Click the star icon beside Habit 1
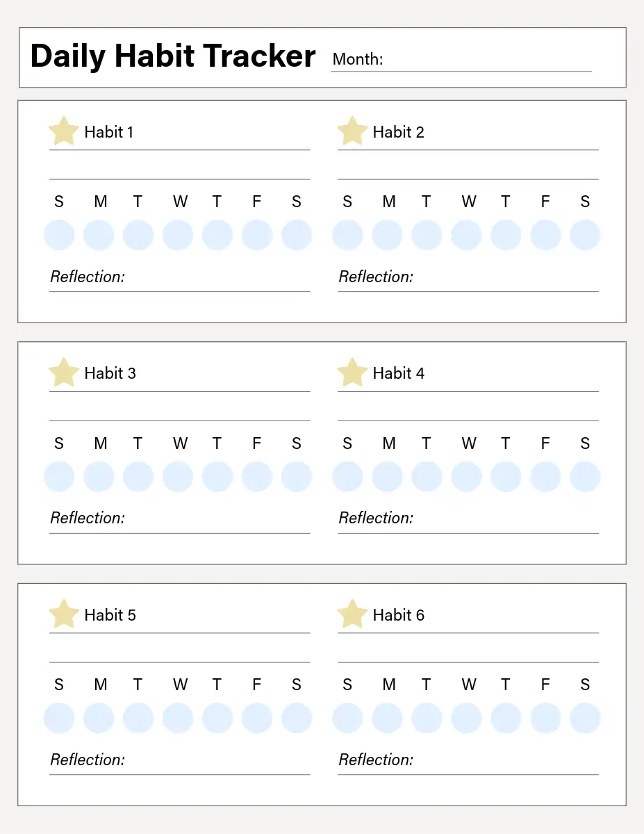 coord(64,131)
